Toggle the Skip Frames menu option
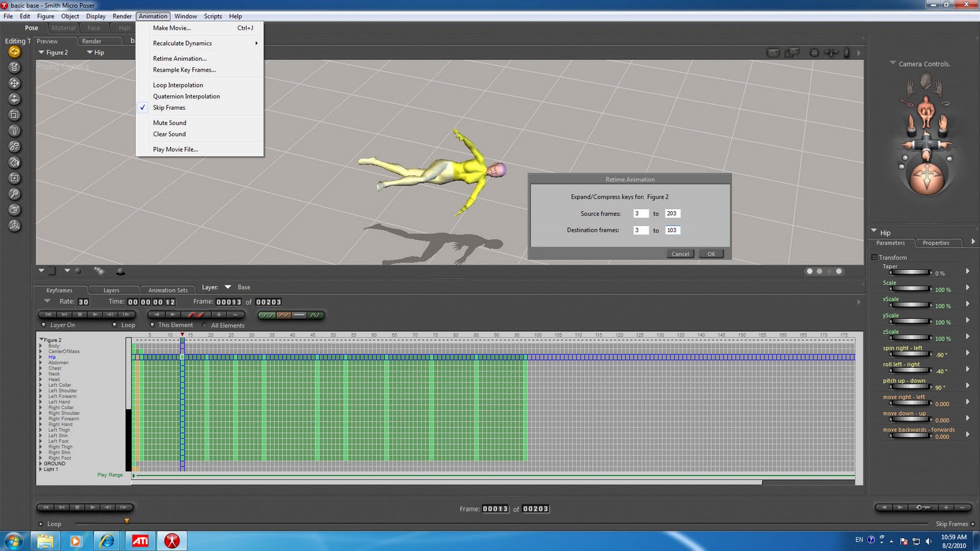Viewport: 980px width, 551px height. tap(169, 108)
